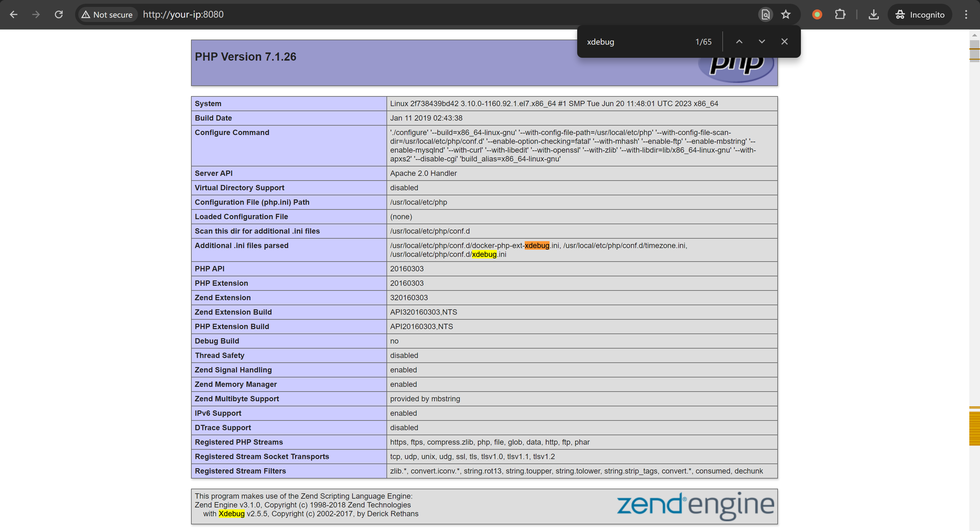Reload the phpinfo page
The width and height of the screenshot is (980, 531).
click(x=58, y=14)
